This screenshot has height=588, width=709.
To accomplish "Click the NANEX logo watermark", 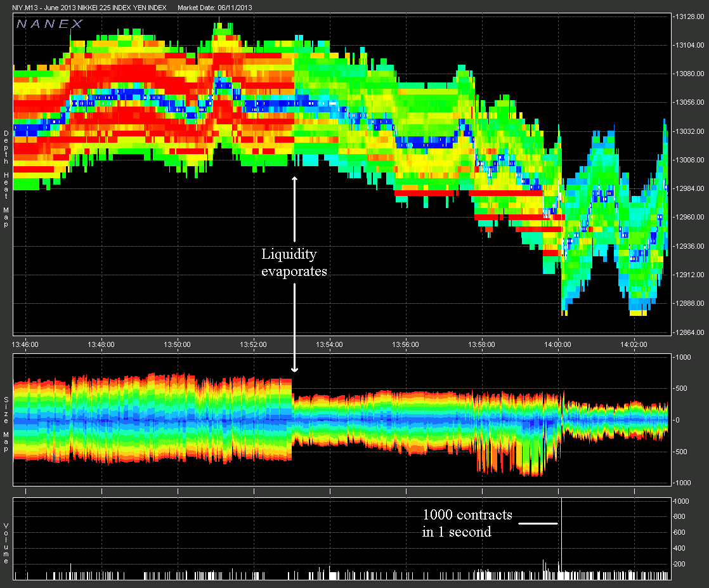I will pos(49,24).
